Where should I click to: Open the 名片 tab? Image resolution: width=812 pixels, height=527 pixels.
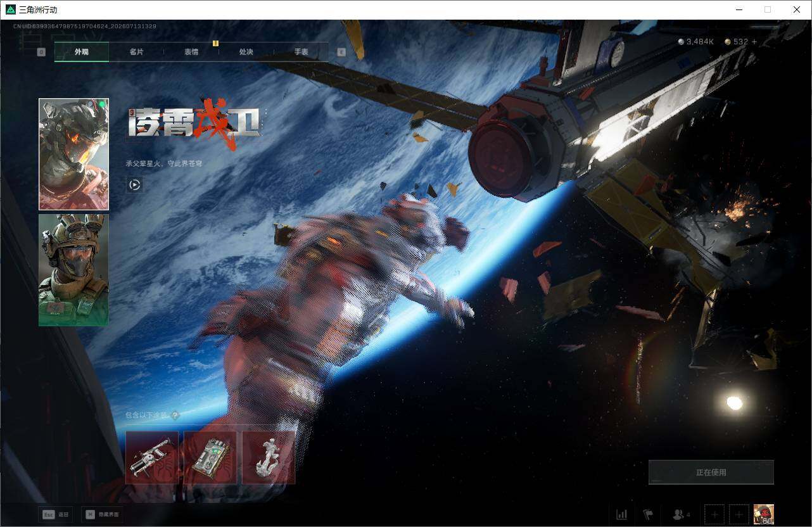pyautogui.click(x=136, y=52)
